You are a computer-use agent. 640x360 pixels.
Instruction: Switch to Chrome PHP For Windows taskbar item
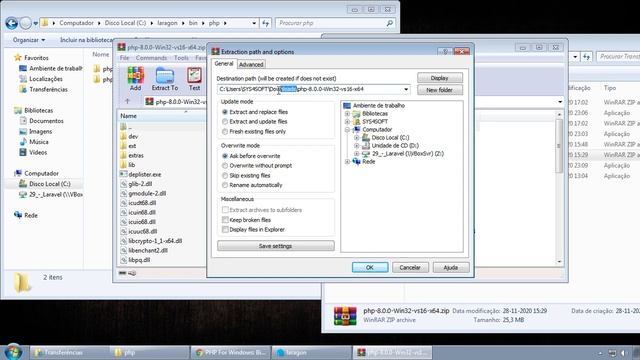coord(230,352)
